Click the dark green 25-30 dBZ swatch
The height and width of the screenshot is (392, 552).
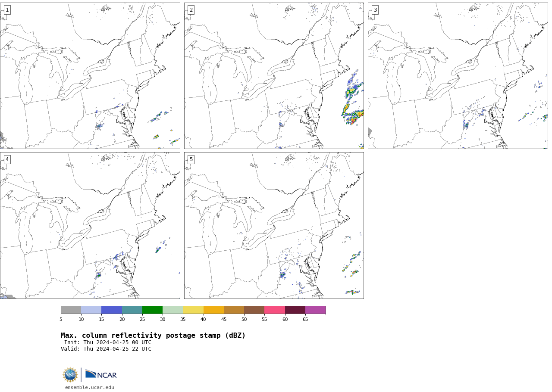(152, 310)
